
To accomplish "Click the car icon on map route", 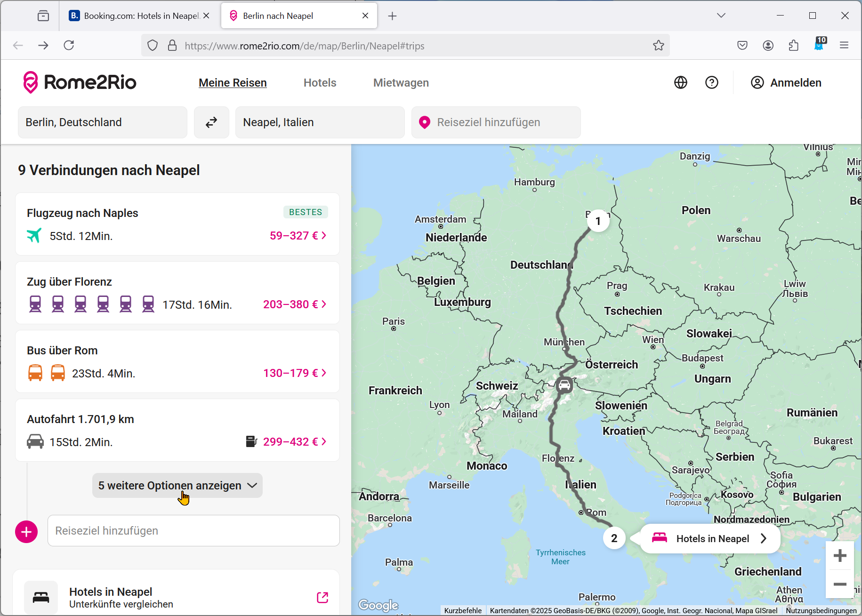I will point(564,385).
